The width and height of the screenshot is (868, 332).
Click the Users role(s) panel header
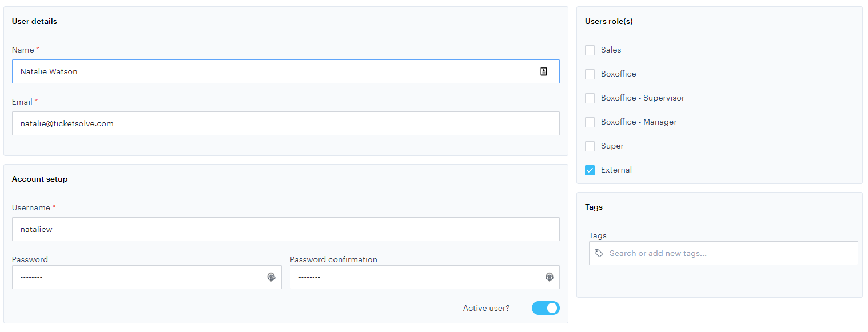tap(608, 21)
